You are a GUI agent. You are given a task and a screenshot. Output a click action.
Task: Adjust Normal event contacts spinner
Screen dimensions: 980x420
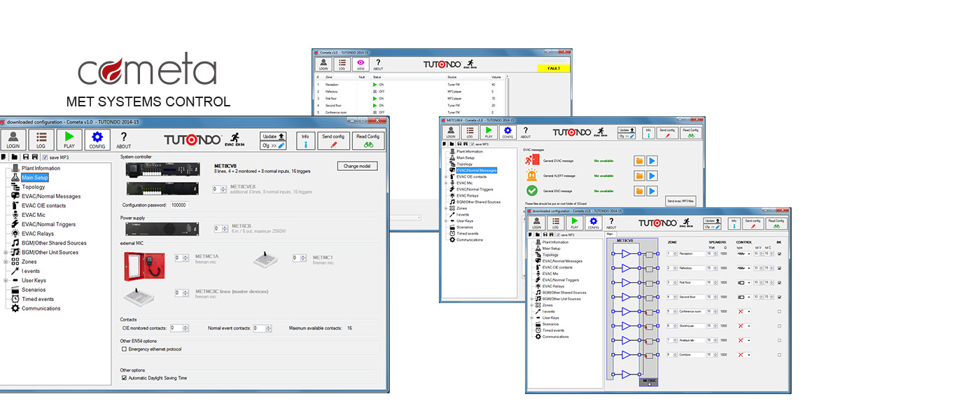pos(262,328)
